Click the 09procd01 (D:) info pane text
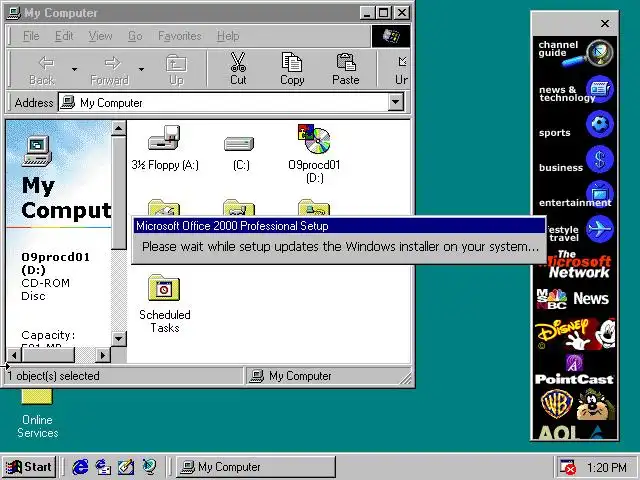640x480 pixels. click(x=56, y=263)
